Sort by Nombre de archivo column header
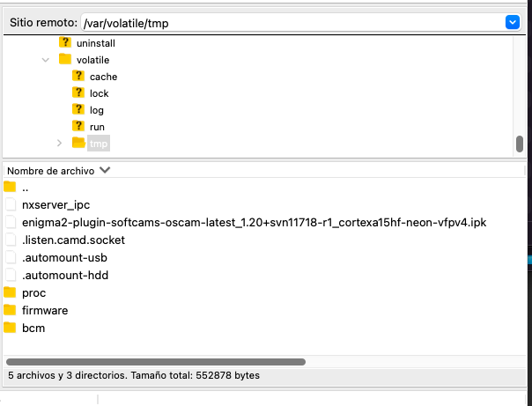 (x=53, y=170)
